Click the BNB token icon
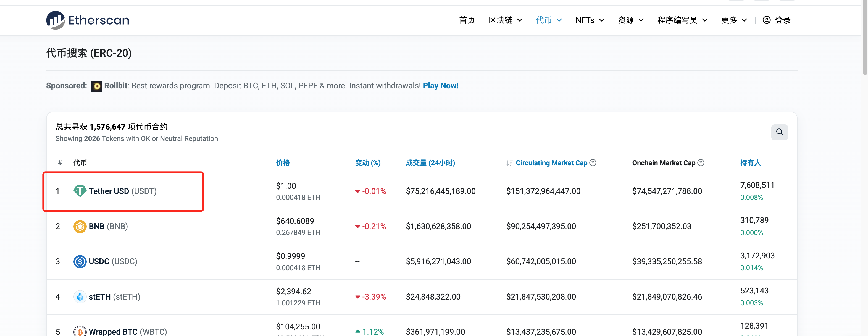This screenshot has height=336, width=868. pyautogui.click(x=80, y=226)
